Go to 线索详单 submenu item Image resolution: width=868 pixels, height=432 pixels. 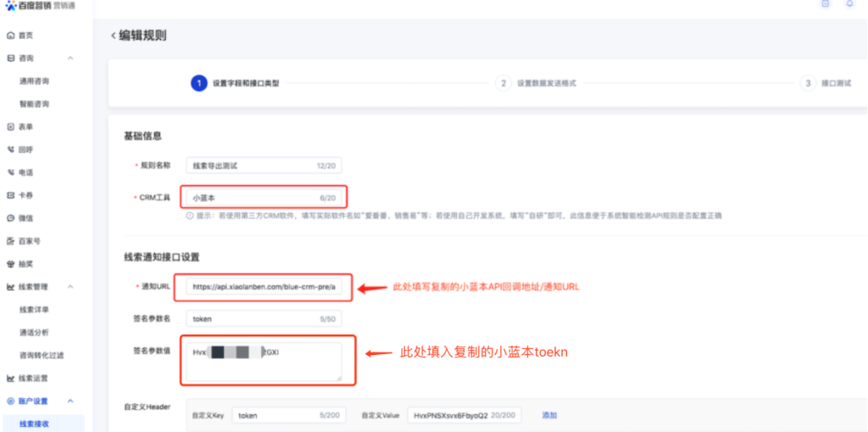pyautogui.click(x=34, y=309)
